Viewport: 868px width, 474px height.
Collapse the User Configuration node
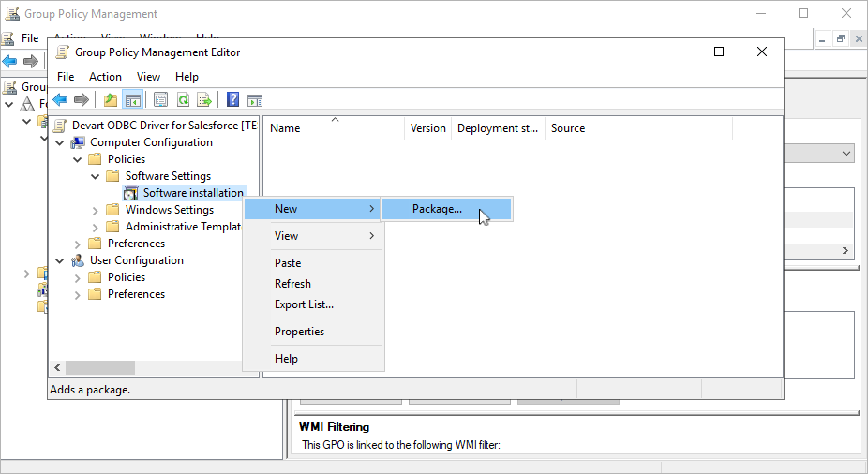60,260
